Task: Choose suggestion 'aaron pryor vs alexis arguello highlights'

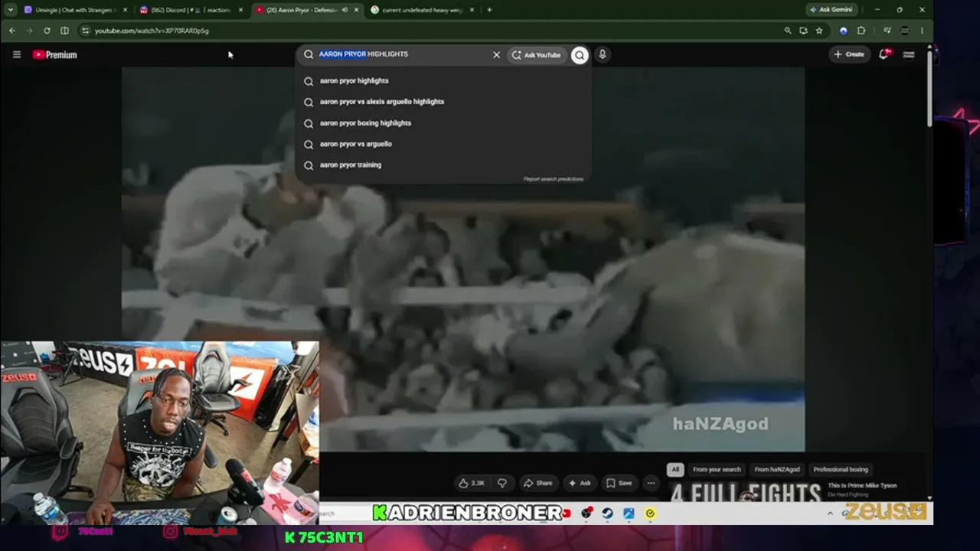Action: pos(443,102)
